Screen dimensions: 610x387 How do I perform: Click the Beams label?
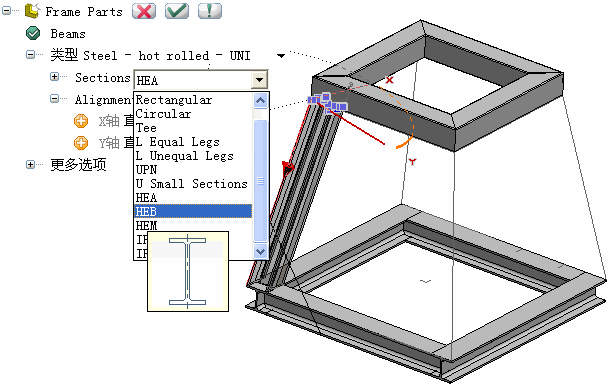point(68,34)
